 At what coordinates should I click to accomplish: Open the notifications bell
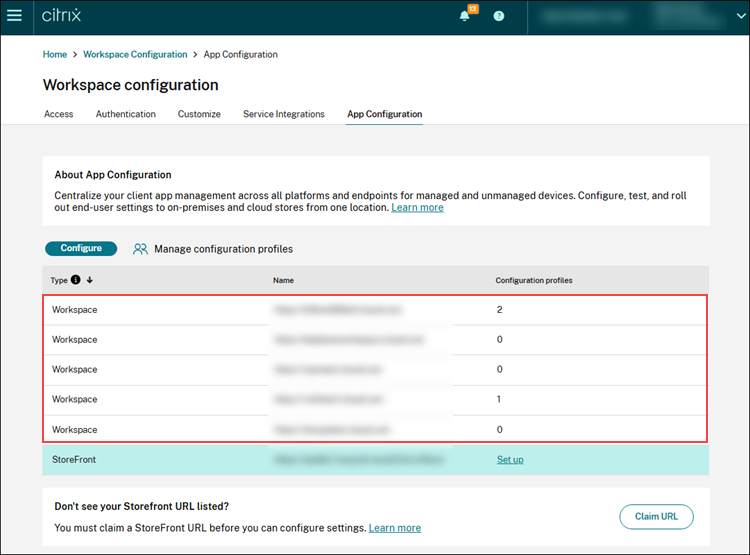coord(465,16)
